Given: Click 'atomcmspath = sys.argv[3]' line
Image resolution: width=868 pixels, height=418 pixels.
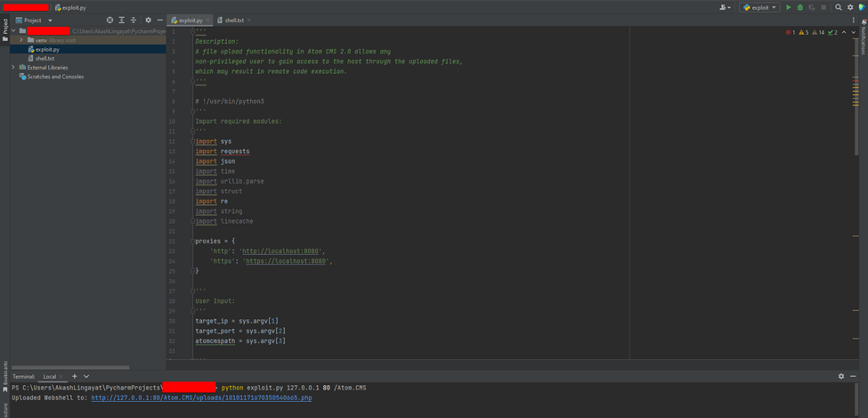Looking at the screenshot, I should (240, 341).
